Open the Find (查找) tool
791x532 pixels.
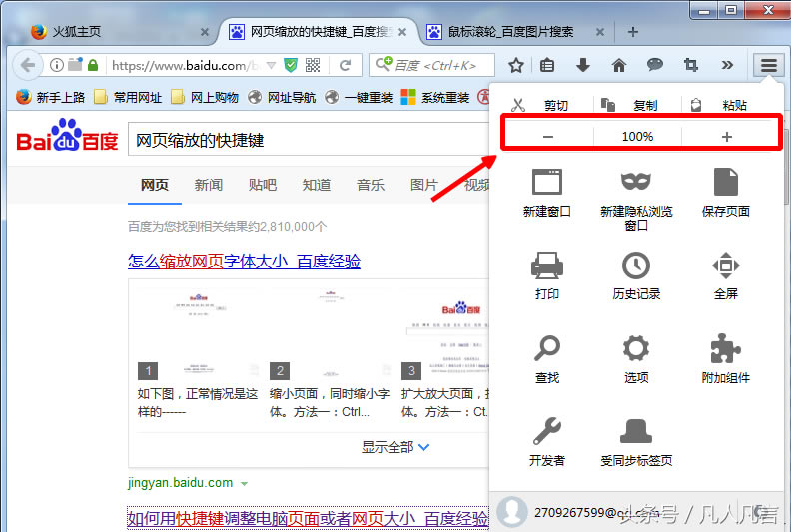click(x=546, y=349)
